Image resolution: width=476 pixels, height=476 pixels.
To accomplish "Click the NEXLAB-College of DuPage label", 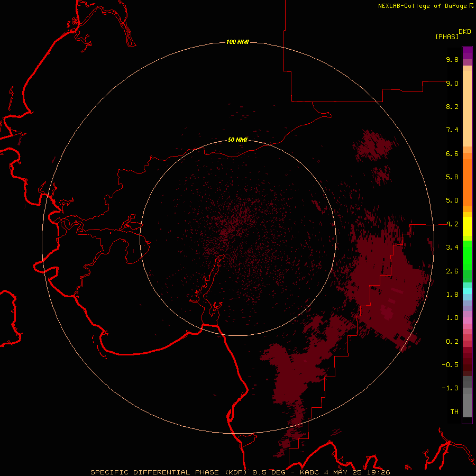I will click(x=422, y=6).
